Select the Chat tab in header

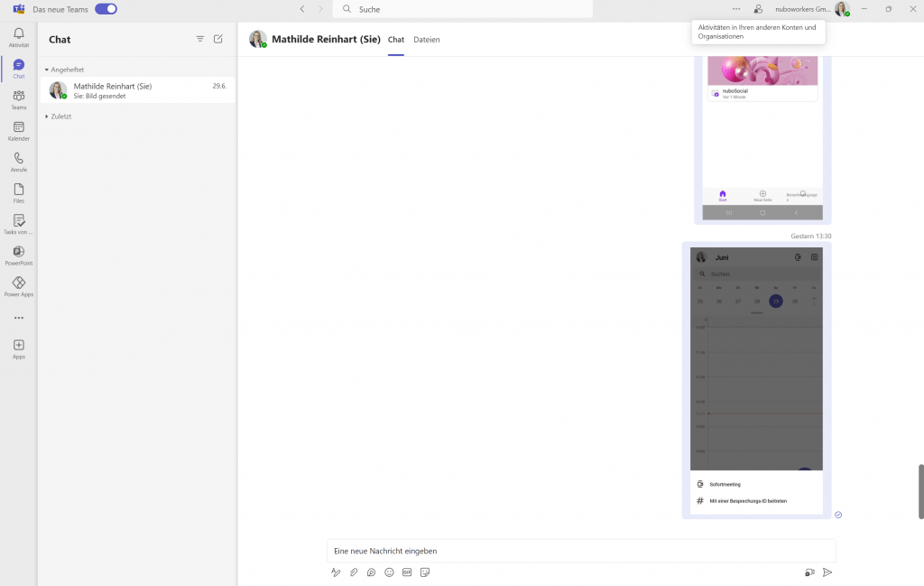click(396, 40)
